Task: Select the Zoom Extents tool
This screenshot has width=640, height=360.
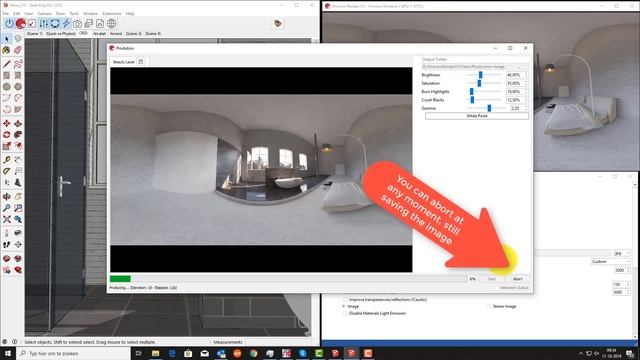Action: click(7, 219)
